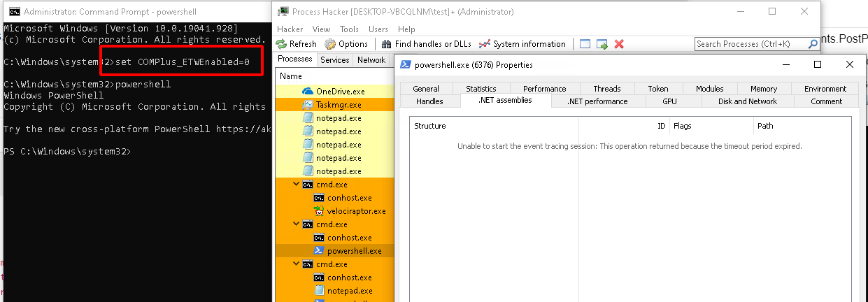
Task: Collapse cmd.exe node containing powershell.exe
Action: [x=296, y=224]
